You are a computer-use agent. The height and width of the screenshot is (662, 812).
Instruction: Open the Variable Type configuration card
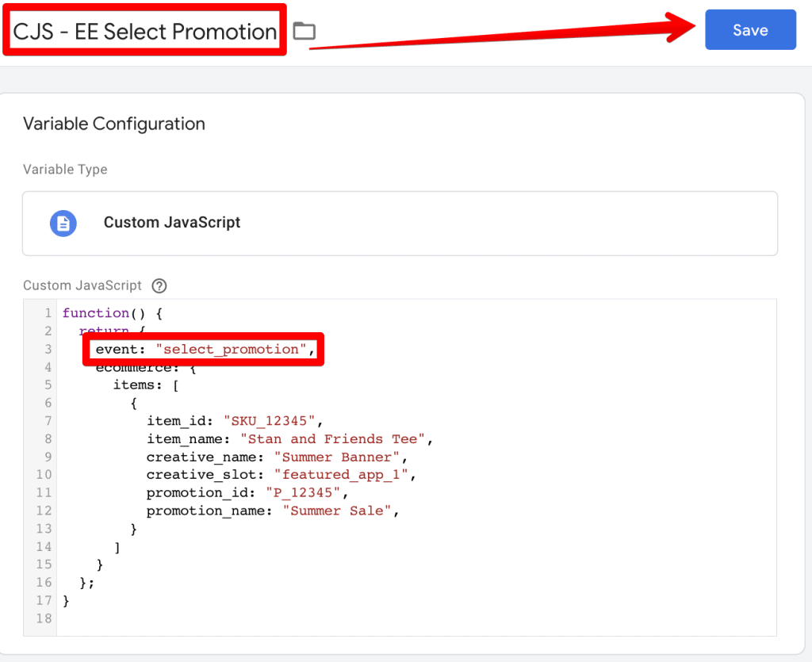400,223
